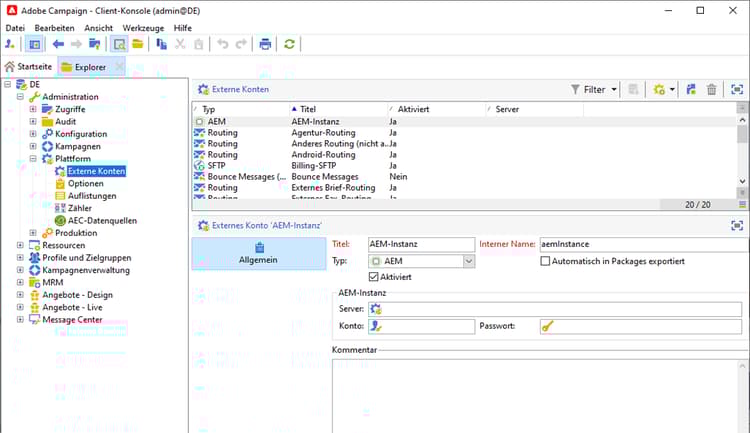Enable Automatisch in Packages exportiert checkbox

(x=545, y=261)
